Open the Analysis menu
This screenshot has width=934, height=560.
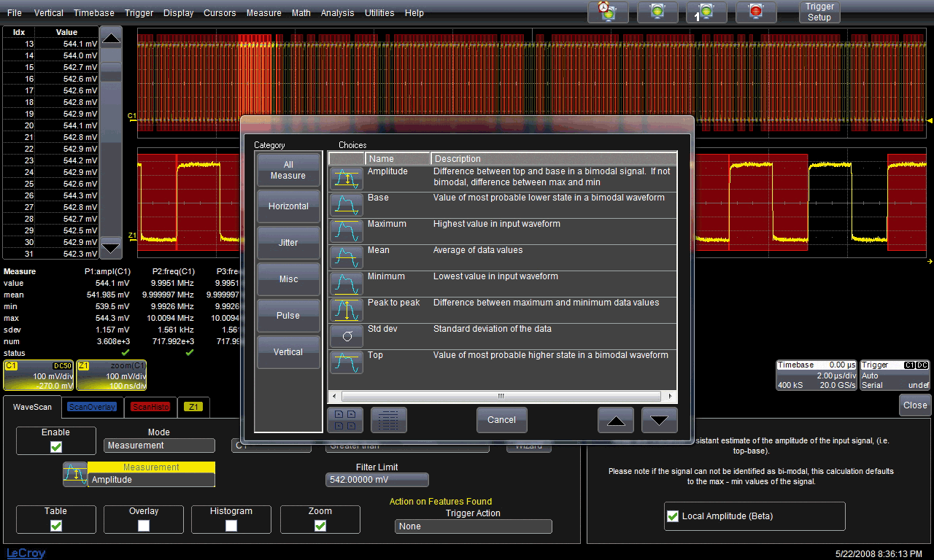[x=337, y=13]
